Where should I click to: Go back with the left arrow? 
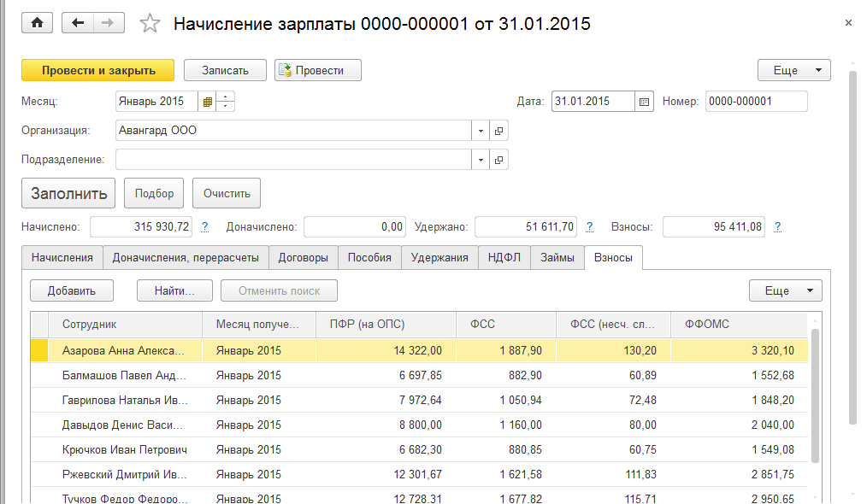click(x=79, y=23)
